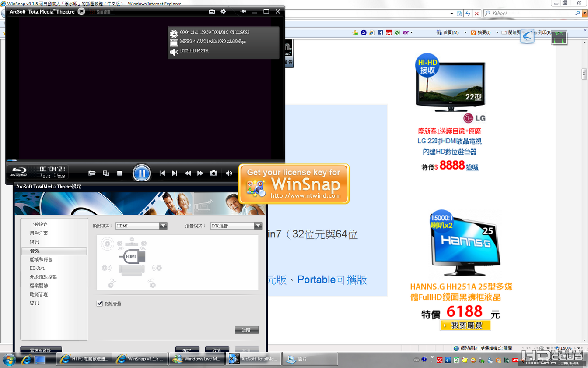Viewport: 588px width, 368px height.
Task: Click the Blu-ray Disc logo in player
Action: pyautogui.click(x=19, y=172)
